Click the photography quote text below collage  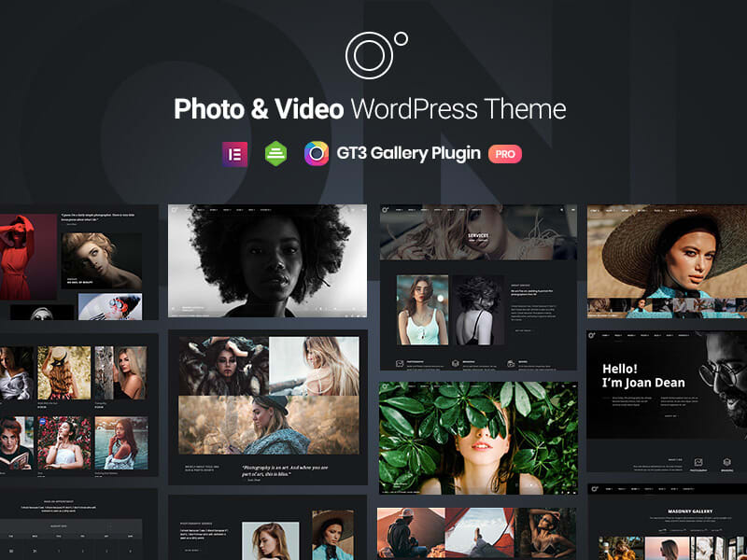point(285,470)
